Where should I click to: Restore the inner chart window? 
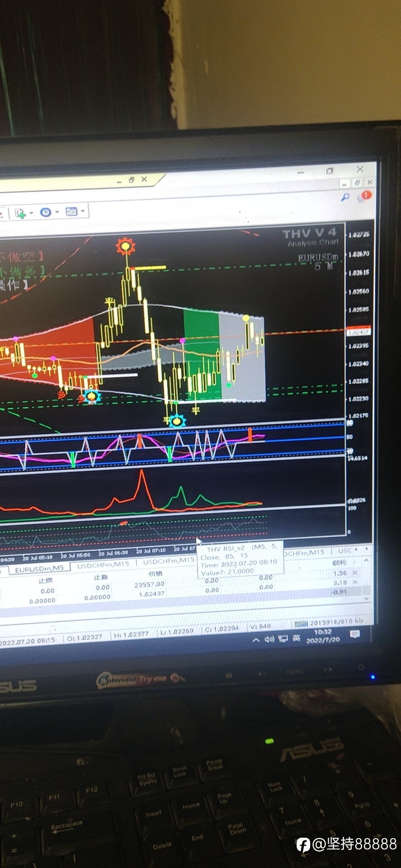click(357, 183)
